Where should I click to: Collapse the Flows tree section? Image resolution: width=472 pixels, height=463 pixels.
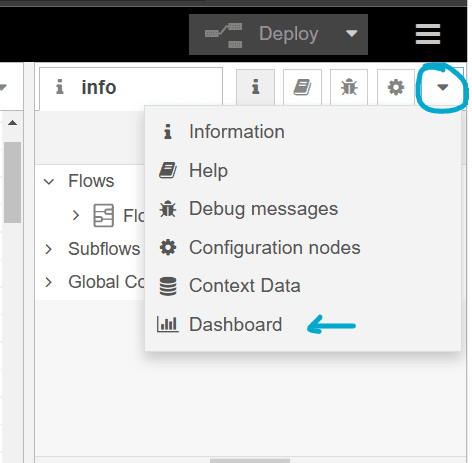[x=49, y=182]
